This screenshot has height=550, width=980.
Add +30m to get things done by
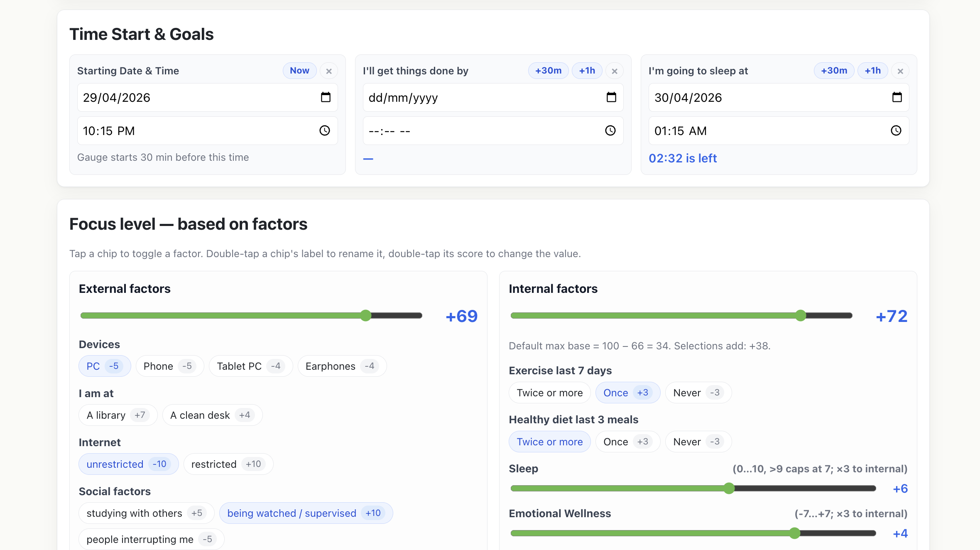[548, 71]
